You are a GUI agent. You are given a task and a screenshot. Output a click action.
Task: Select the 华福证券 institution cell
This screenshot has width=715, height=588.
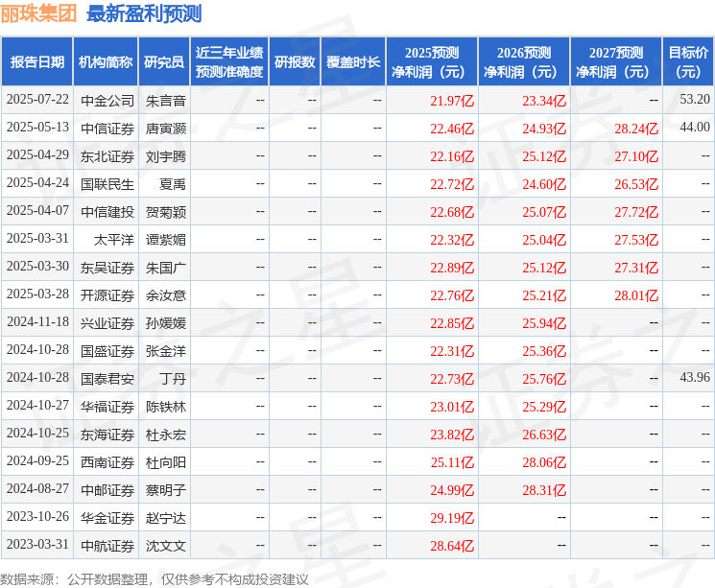107,407
